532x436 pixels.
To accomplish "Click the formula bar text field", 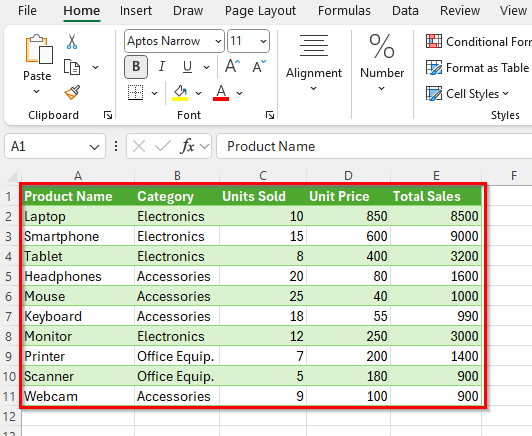I will point(374,146).
